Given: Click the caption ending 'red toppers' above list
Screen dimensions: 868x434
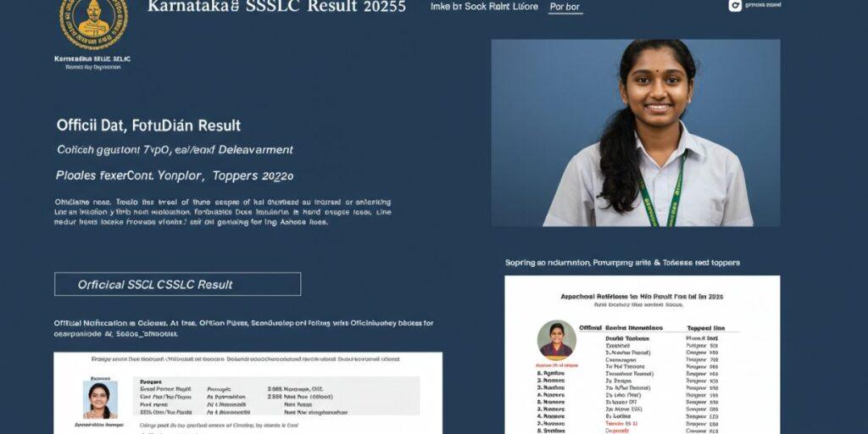Looking at the screenshot, I should [x=622, y=263].
